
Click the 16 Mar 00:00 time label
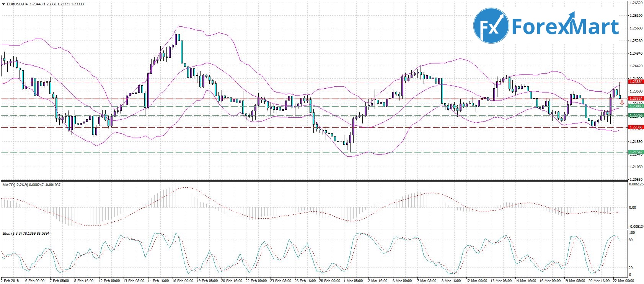pyautogui.click(x=550, y=281)
